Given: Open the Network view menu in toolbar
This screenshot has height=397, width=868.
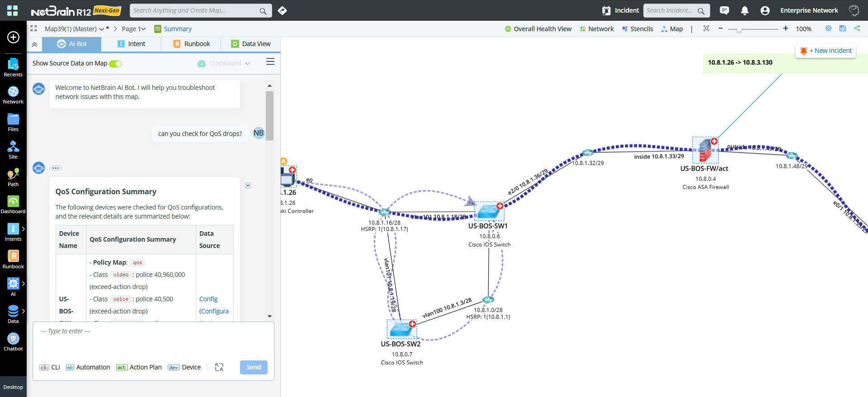Looking at the screenshot, I should click(597, 29).
